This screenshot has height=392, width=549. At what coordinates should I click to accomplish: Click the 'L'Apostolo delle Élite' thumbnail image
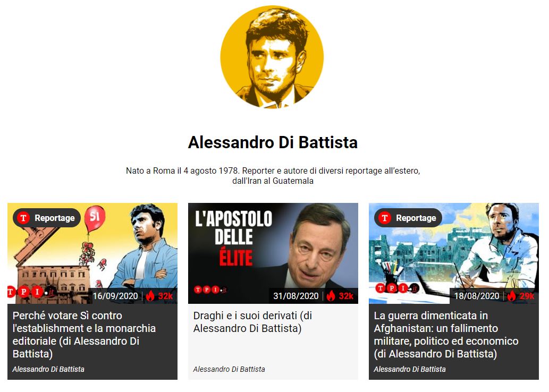[273, 253]
